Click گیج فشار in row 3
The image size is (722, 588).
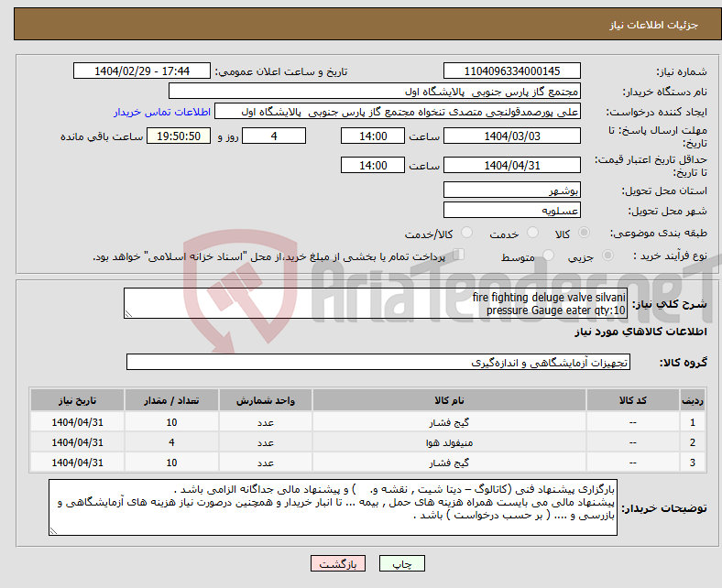click(449, 463)
